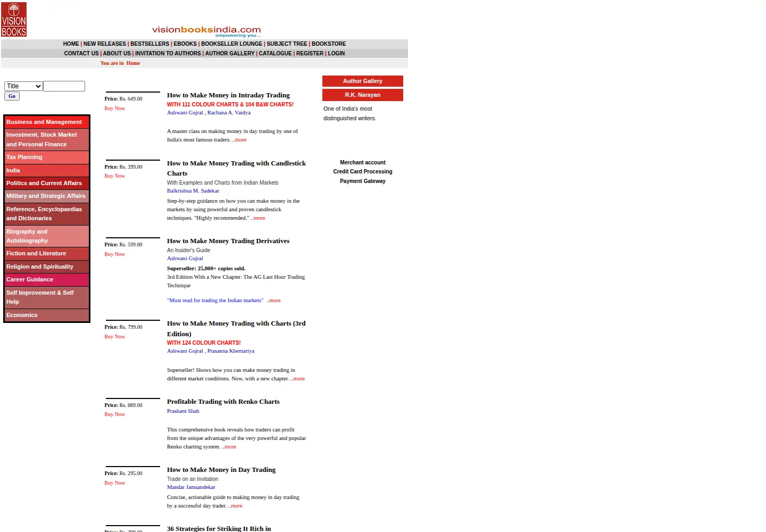Click the Go search button
The image size is (766, 532).
(x=12, y=96)
